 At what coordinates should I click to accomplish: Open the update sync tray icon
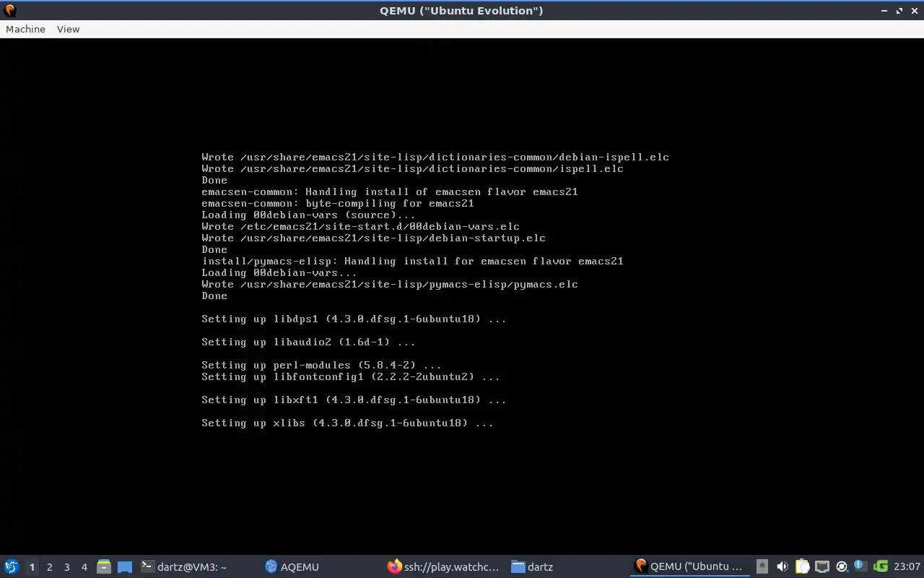[x=841, y=566]
